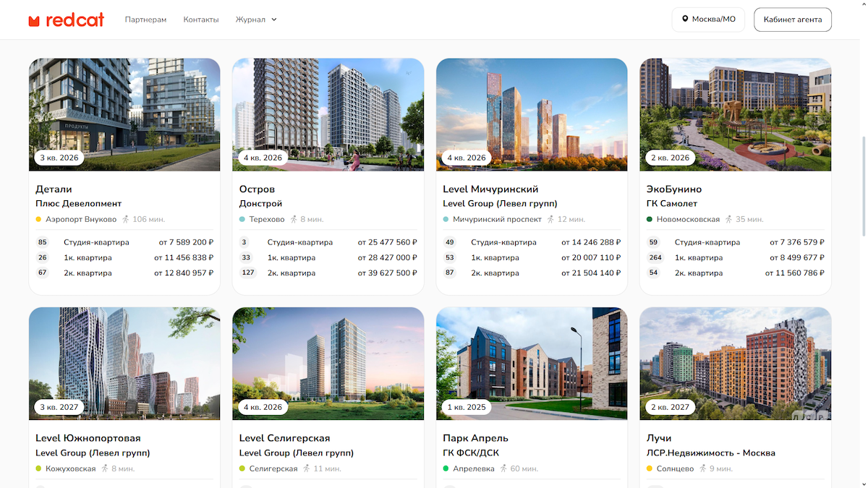Click the pedestrian icon next to Мичуринский проспект

[x=550, y=219]
